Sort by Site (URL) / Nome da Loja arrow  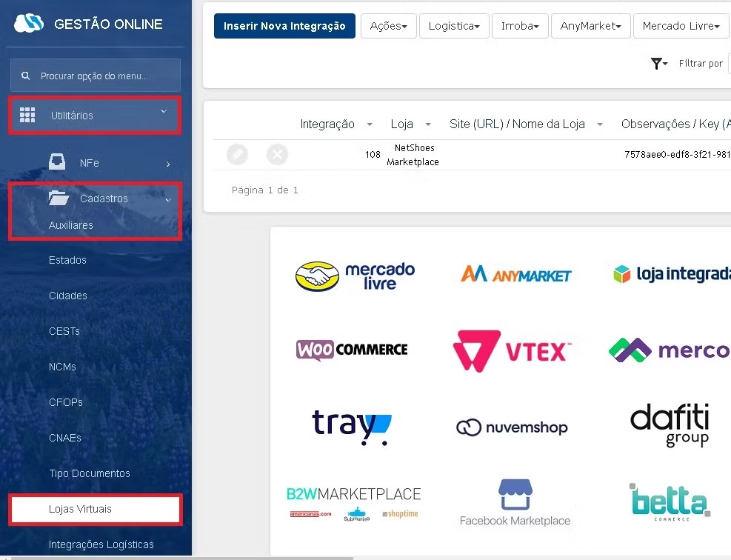pyautogui.click(x=600, y=124)
